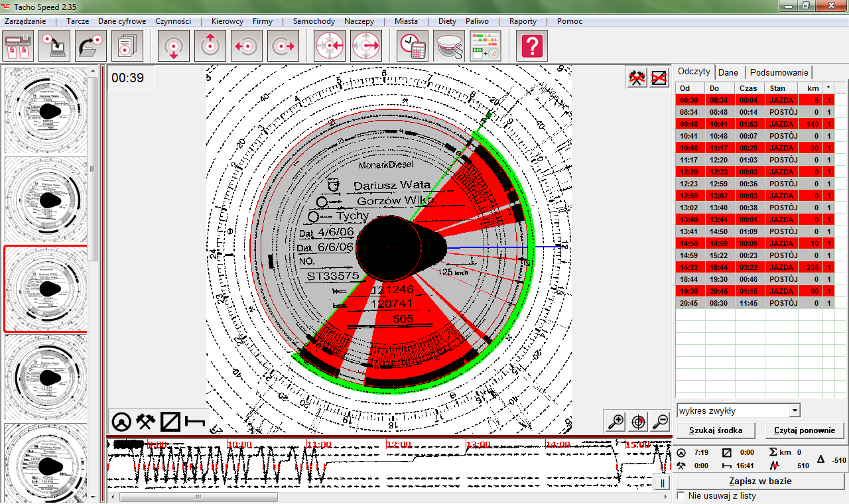Switch to the Dane tab
This screenshot has height=504, width=849.
point(728,72)
